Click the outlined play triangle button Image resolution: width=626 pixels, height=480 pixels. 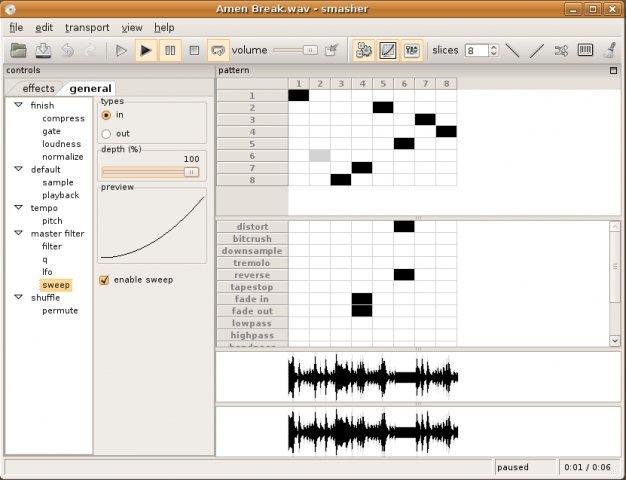point(121,50)
